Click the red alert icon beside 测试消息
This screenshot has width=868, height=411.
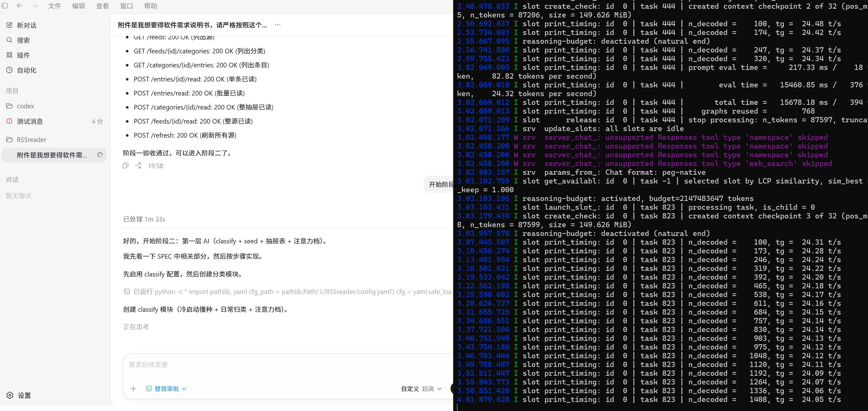pyautogui.click(x=9, y=121)
